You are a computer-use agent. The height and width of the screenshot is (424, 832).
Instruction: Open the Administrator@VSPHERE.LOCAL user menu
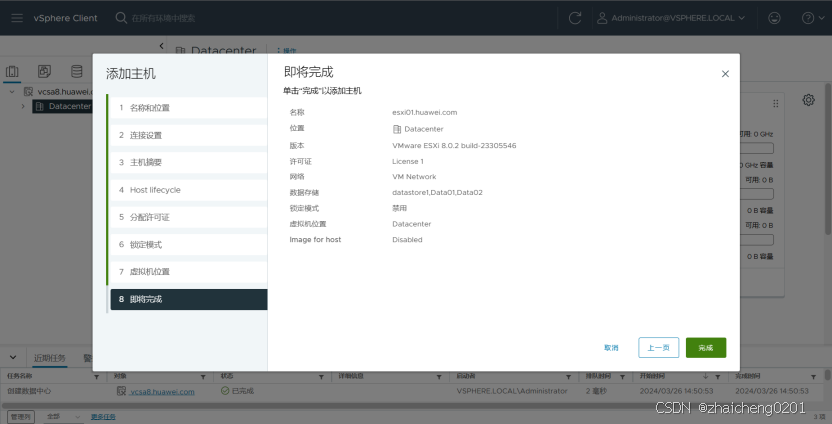[671, 18]
